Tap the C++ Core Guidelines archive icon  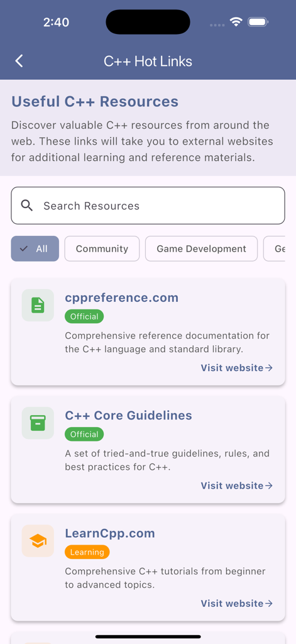point(38,423)
